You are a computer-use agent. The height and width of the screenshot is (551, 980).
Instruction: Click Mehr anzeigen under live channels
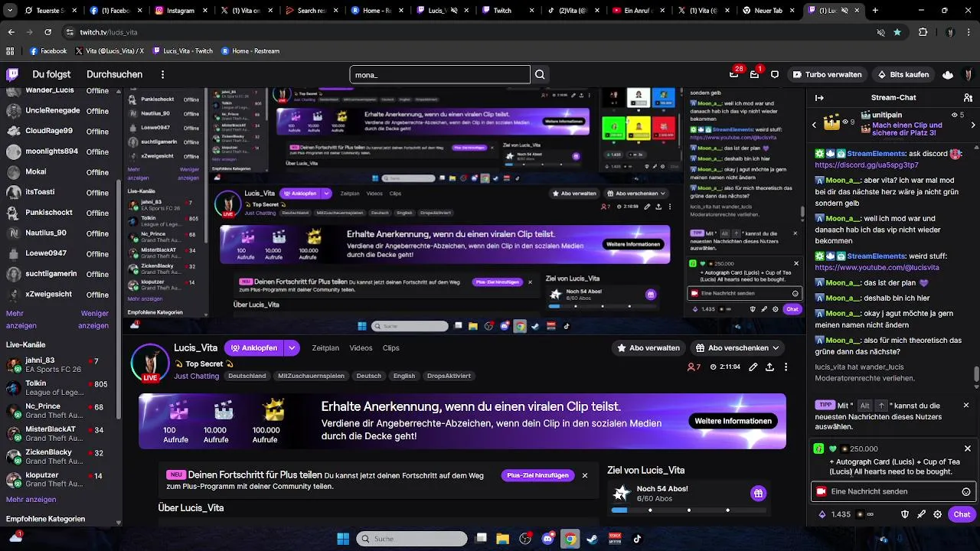pos(31,499)
